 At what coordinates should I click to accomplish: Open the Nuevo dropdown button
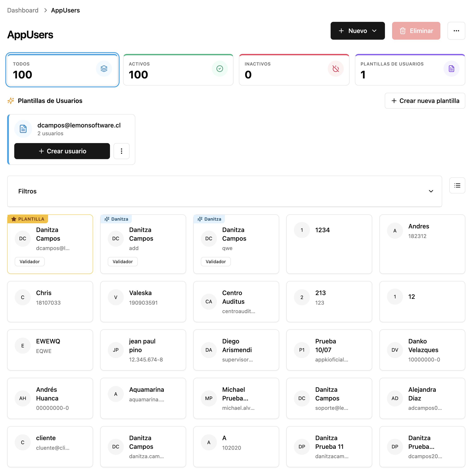pos(358,31)
